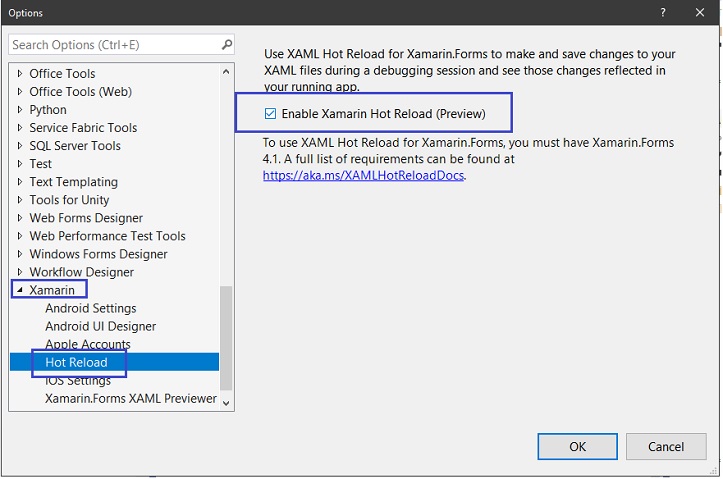Select Service Fabric Tools category
723x479 pixels.
[x=83, y=128]
